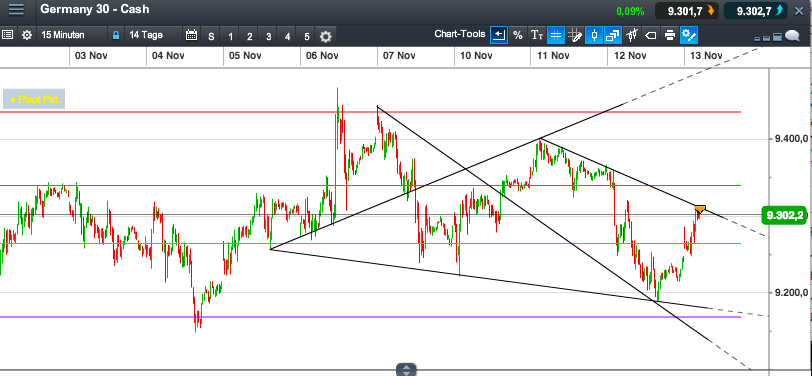Open chart settings gear beside 15 Minuten

(x=27, y=35)
